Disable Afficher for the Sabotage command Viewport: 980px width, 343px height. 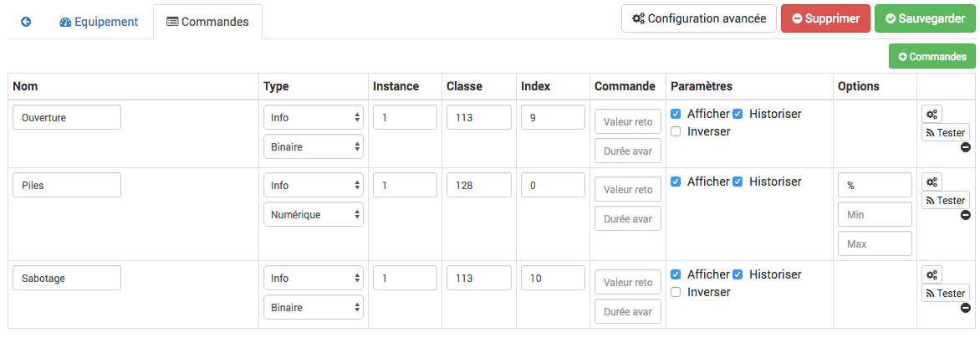(676, 274)
